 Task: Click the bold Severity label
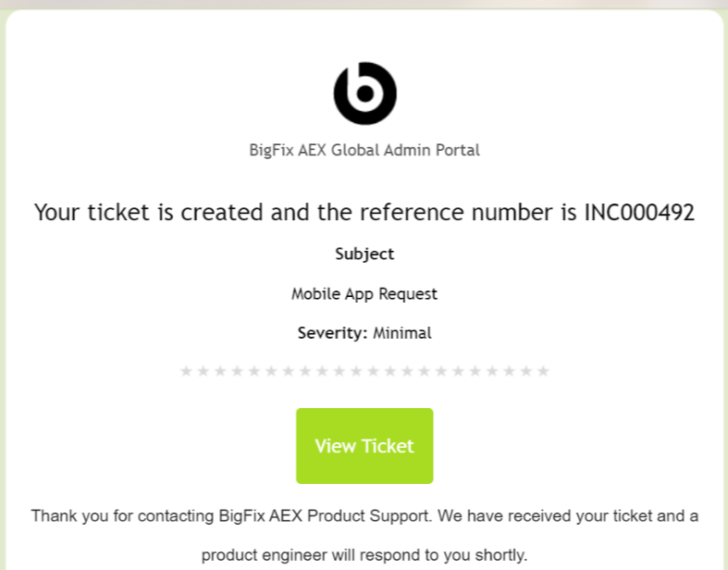(x=332, y=333)
